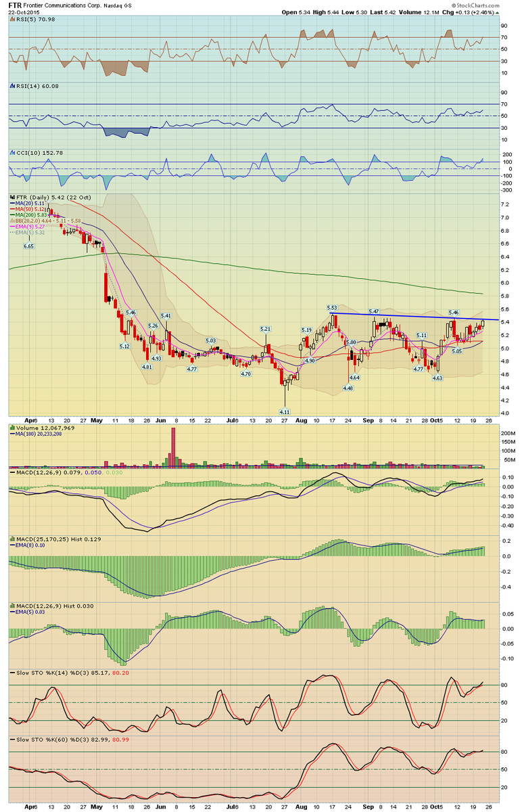Click the FTR ticker symbol in the header

coord(15,5)
